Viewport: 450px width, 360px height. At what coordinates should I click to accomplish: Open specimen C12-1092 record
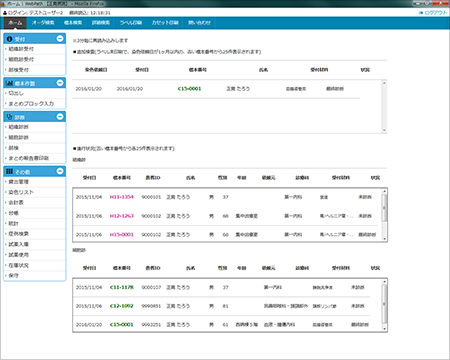coord(122,306)
